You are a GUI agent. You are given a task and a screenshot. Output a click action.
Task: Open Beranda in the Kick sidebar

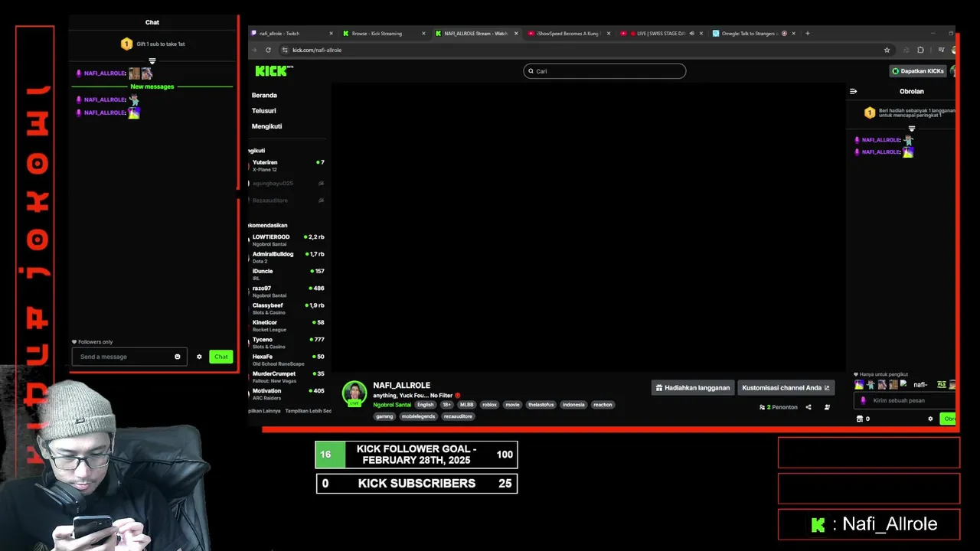tap(264, 95)
